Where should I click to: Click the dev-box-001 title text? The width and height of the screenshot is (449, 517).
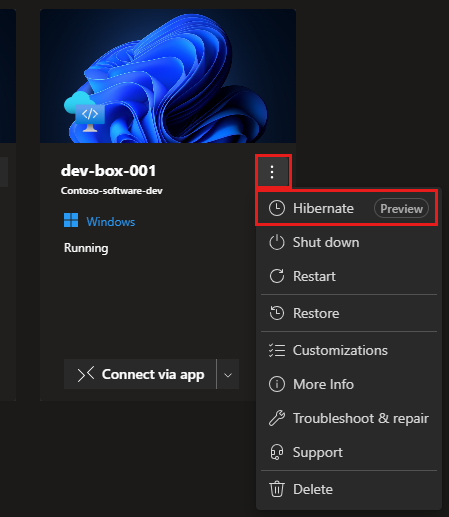[109, 171]
